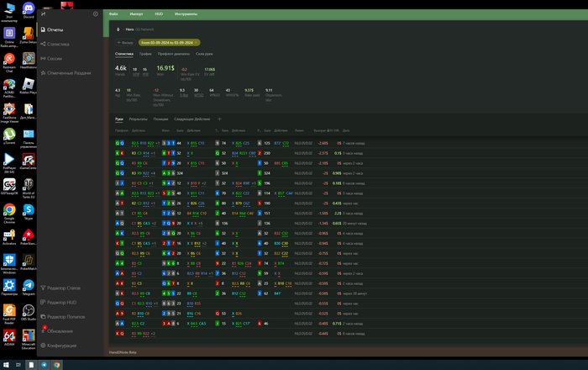
Task: Sort by the Выиграл column header
Action: click(319, 130)
